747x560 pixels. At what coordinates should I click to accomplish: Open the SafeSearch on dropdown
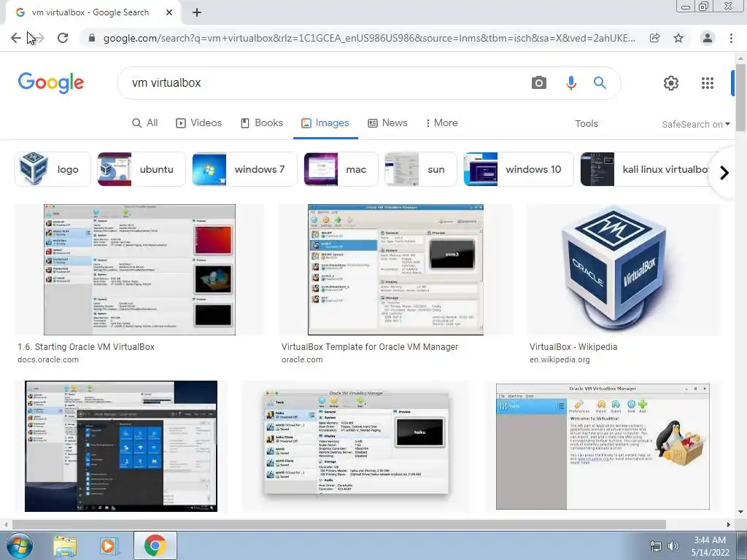tap(695, 124)
